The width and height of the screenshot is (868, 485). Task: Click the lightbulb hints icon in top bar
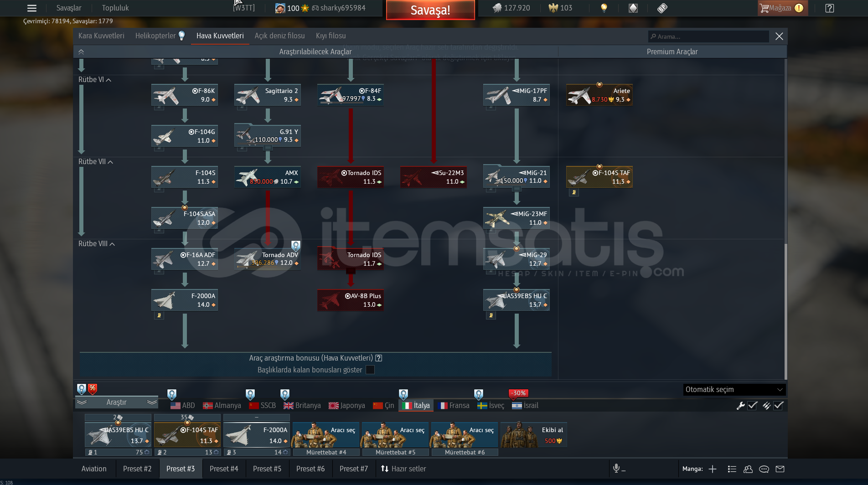(604, 8)
